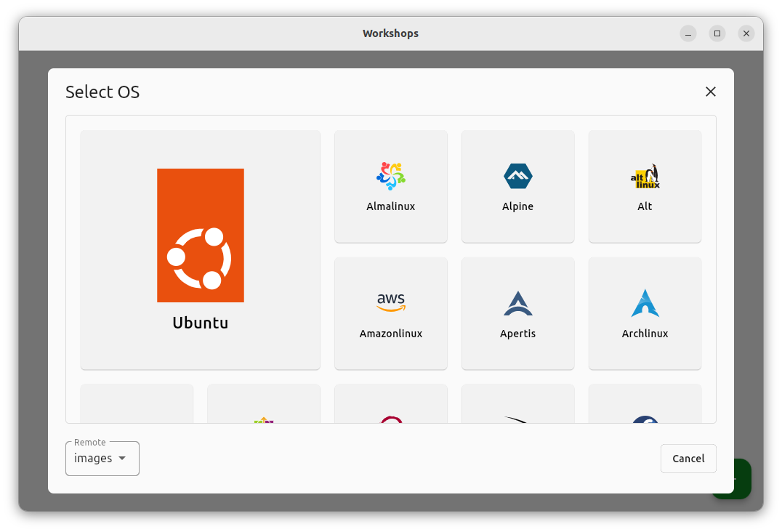Click the 'Archlinux' name label
The height and width of the screenshot is (532, 782).
pyautogui.click(x=645, y=334)
